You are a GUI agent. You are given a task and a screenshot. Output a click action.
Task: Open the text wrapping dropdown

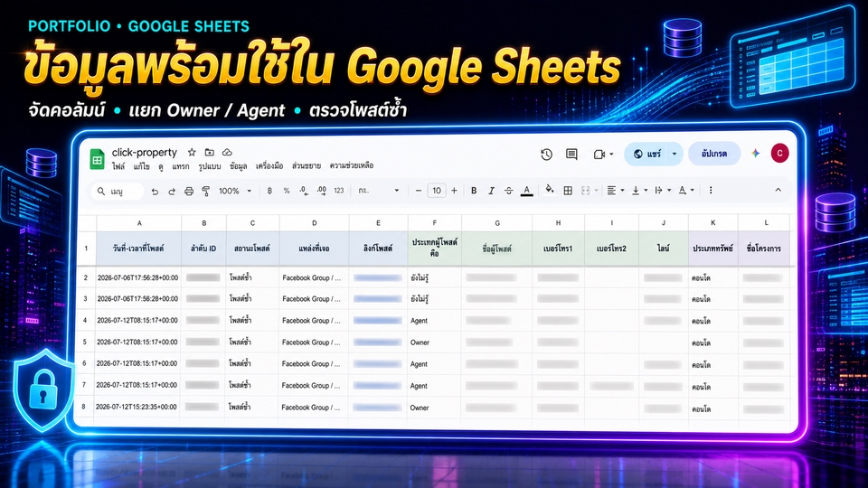(x=662, y=191)
